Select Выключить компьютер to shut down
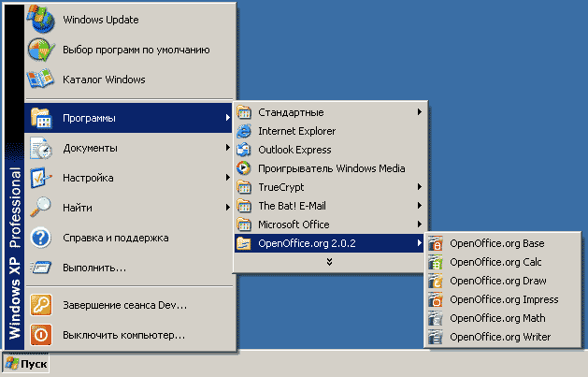The width and height of the screenshot is (588, 377). [123, 334]
